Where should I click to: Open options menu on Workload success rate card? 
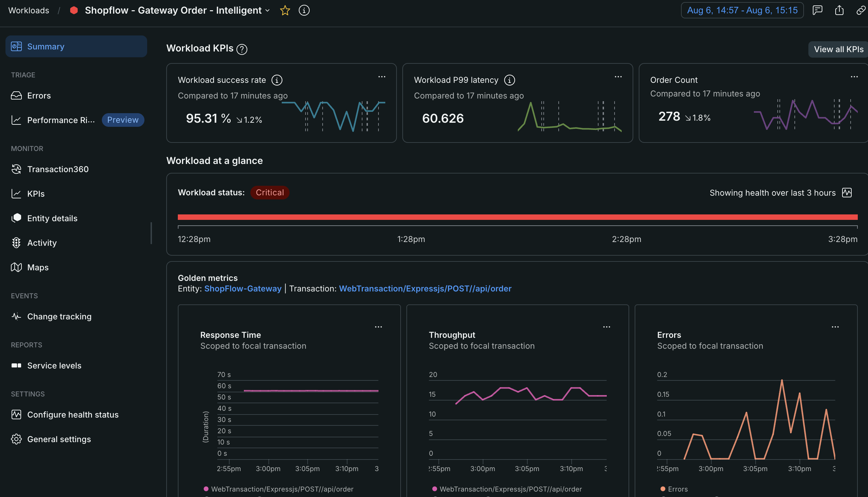point(382,77)
